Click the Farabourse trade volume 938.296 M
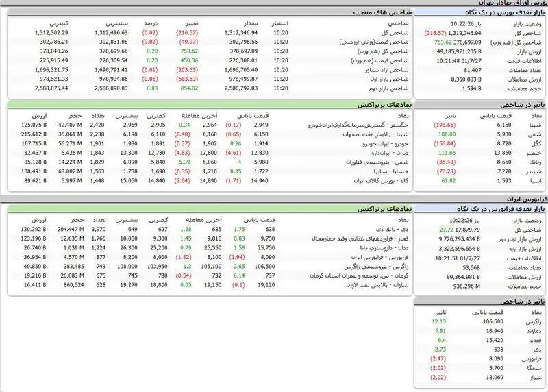Viewport: 548px width, 392px height. (466, 286)
